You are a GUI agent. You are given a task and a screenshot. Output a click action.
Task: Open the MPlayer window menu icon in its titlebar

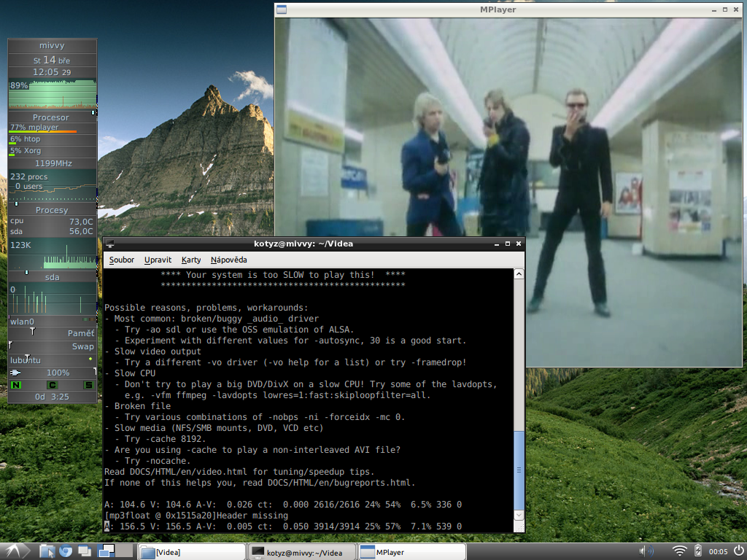coord(282,9)
